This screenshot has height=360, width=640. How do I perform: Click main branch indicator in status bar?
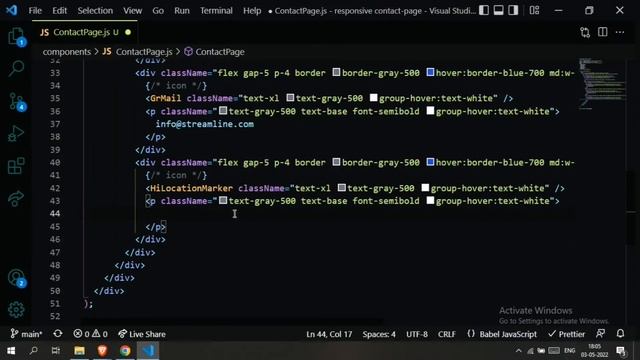[x=27, y=334]
